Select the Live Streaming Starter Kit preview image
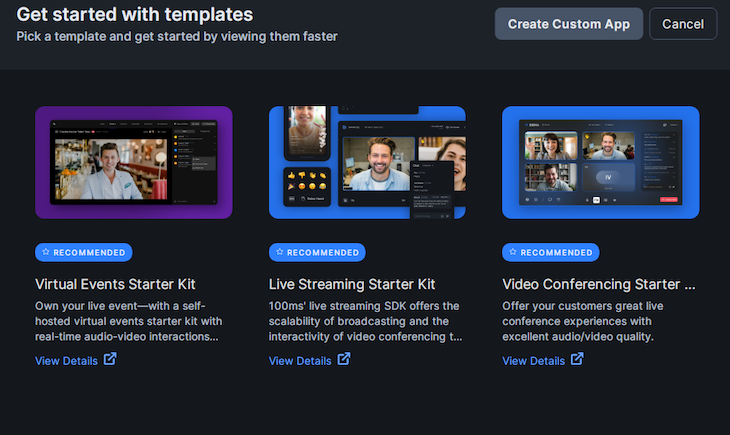The height and width of the screenshot is (435, 730). [367, 162]
